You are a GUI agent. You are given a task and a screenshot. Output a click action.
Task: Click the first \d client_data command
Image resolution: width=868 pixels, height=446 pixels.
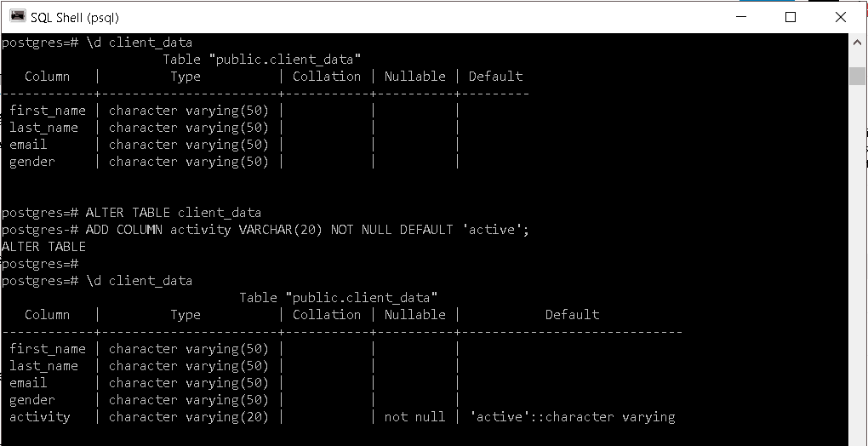139,43
